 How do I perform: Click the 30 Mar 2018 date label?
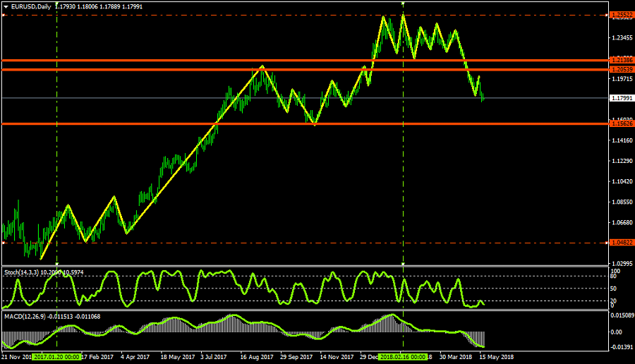tap(456, 357)
